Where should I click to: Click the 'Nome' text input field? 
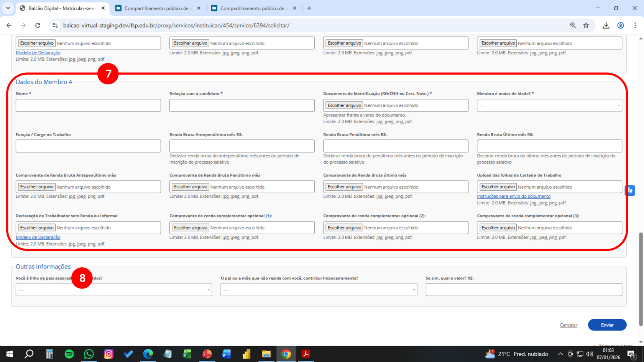[88, 105]
